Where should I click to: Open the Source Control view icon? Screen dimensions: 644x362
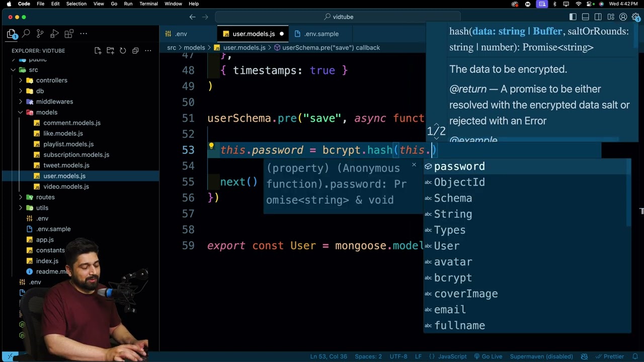40,34
